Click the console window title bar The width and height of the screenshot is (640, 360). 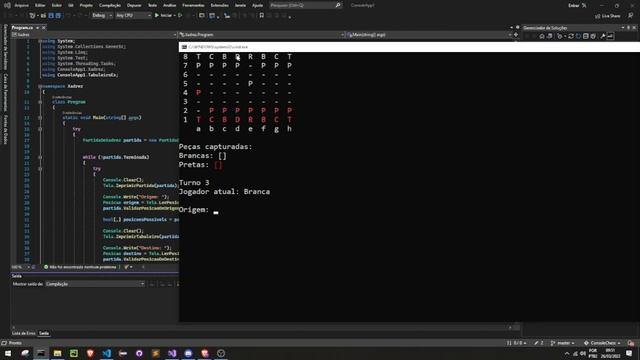coord(409,47)
